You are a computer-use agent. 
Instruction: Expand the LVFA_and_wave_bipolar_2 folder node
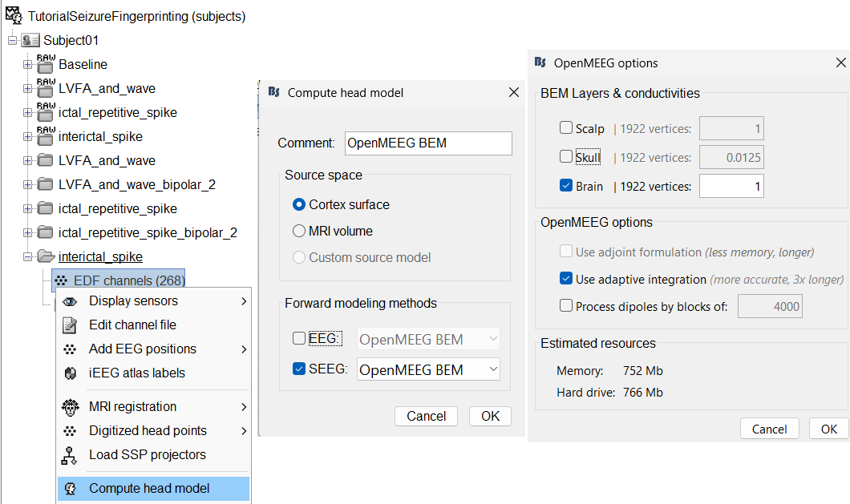(x=28, y=184)
